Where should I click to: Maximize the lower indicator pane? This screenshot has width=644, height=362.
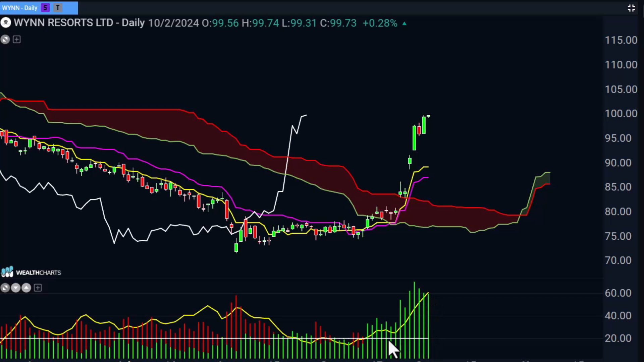5,288
